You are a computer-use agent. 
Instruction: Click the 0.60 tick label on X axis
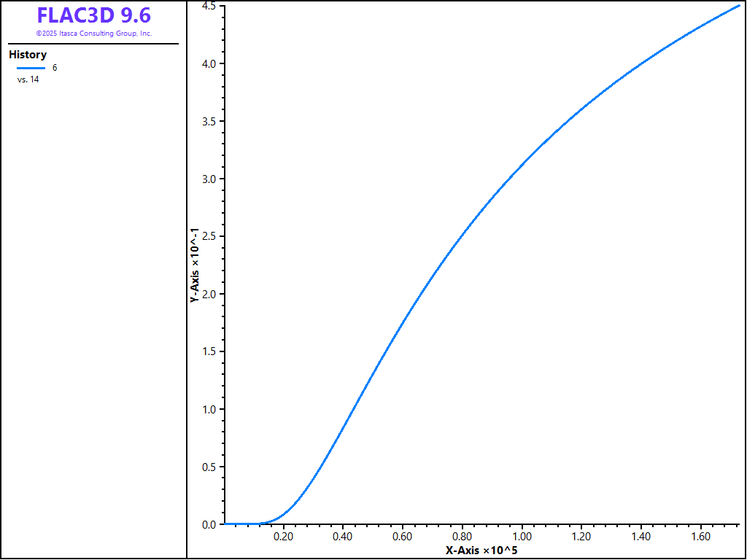[403, 537]
